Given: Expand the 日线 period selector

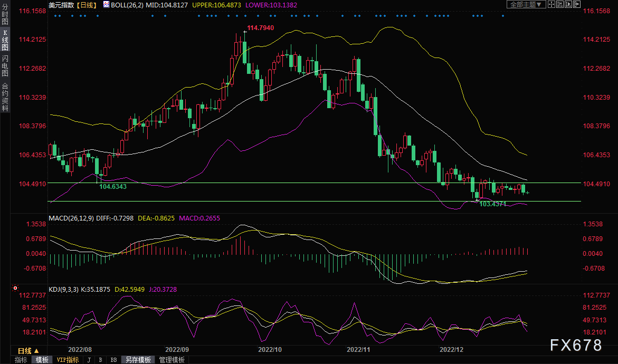Looking at the screenshot, I should tap(28, 351).
